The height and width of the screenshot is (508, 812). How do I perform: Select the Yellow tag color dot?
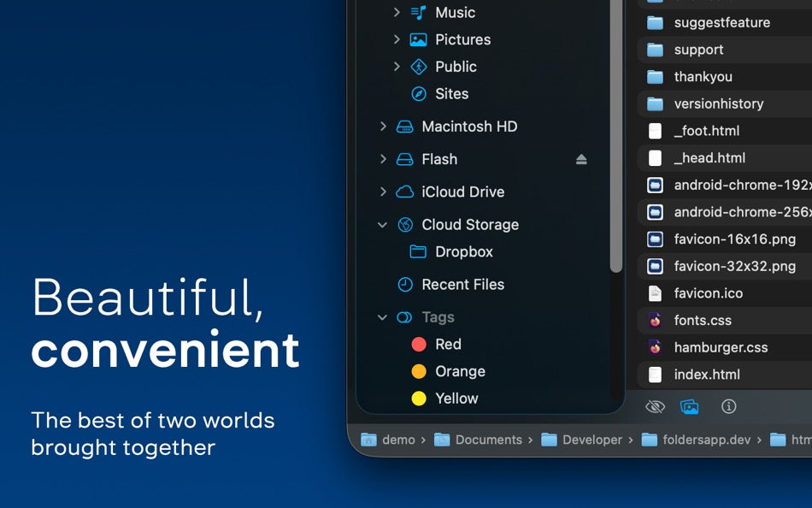(418, 399)
